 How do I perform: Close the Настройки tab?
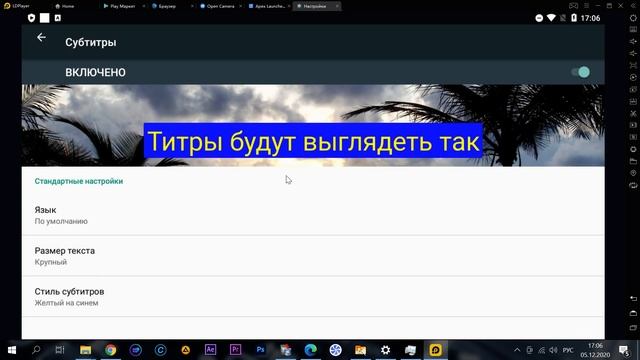pos(337,6)
